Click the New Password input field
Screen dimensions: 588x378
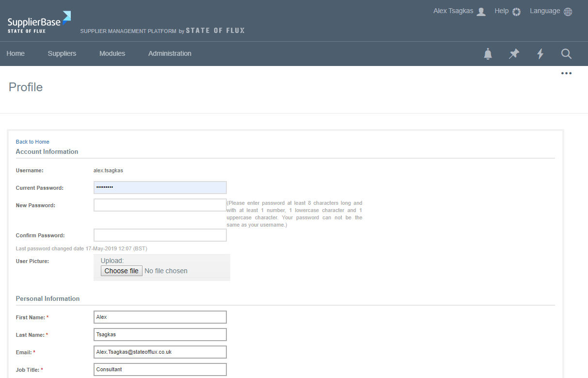(x=160, y=205)
